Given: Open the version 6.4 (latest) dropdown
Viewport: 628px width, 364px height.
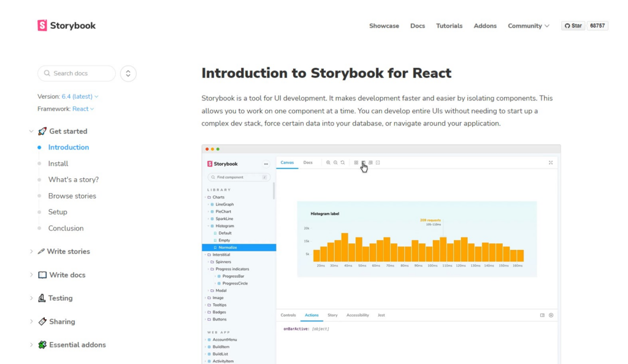Looking at the screenshot, I should click(80, 96).
